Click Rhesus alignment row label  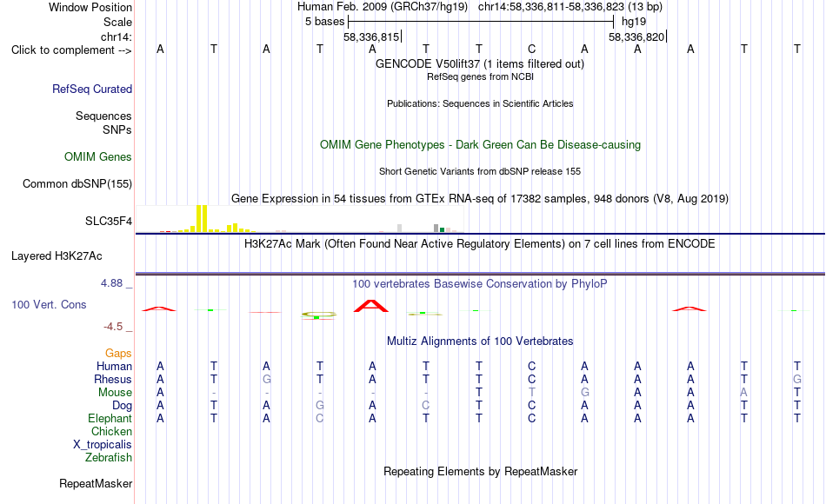(x=113, y=379)
